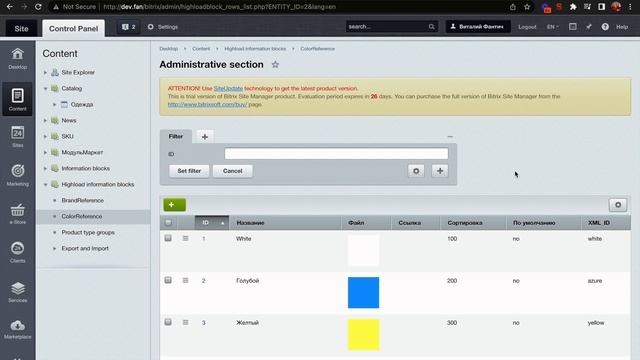Open row actions menu for Желтый
Image resolution: width=640 pixels, height=360 pixels.
185,322
